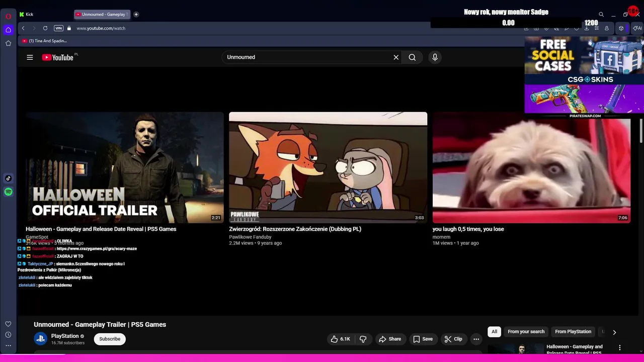Click the 16.7M subscribers text
This screenshot has width=644, height=362.
(68, 343)
